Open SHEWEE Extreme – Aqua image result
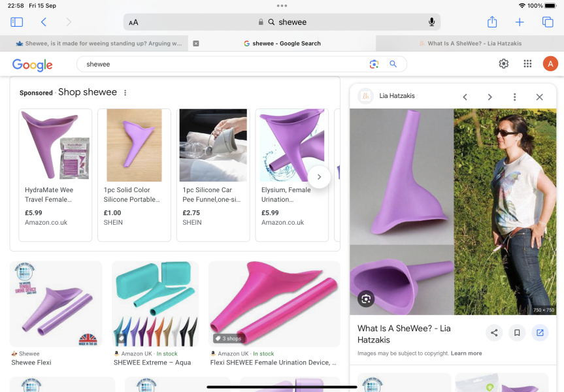The height and width of the screenshot is (392, 564). tap(155, 304)
